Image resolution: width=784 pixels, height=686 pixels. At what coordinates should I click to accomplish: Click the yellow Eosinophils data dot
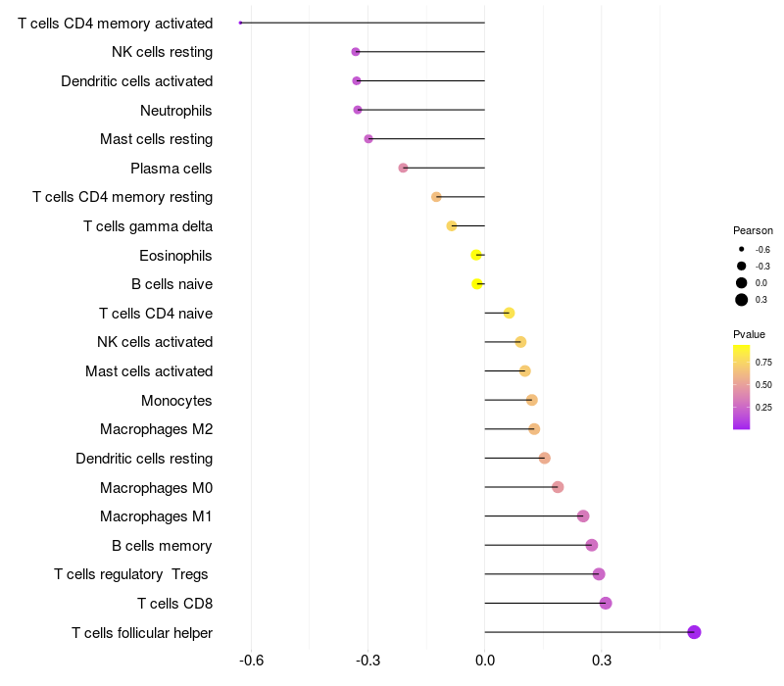(476, 255)
